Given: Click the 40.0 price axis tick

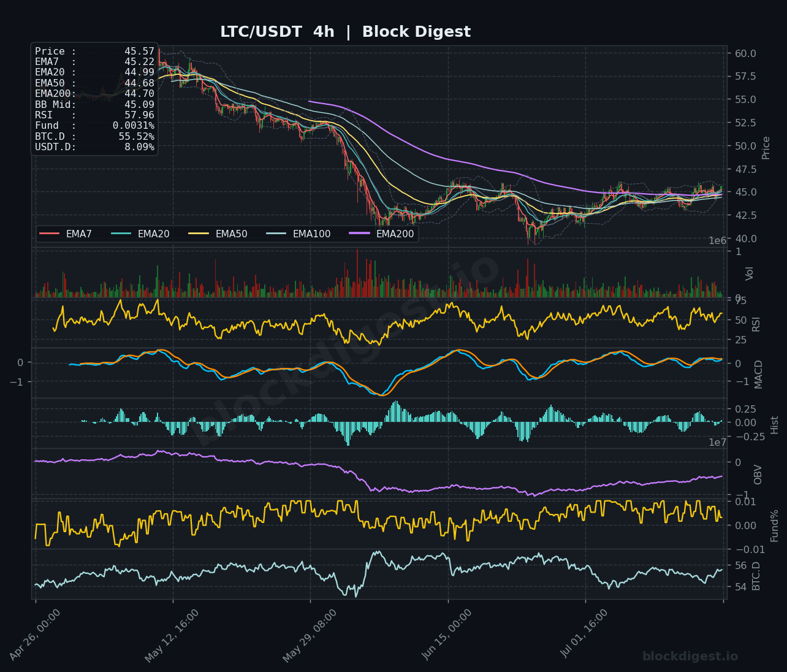Looking at the screenshot, I should pos(745,239).
